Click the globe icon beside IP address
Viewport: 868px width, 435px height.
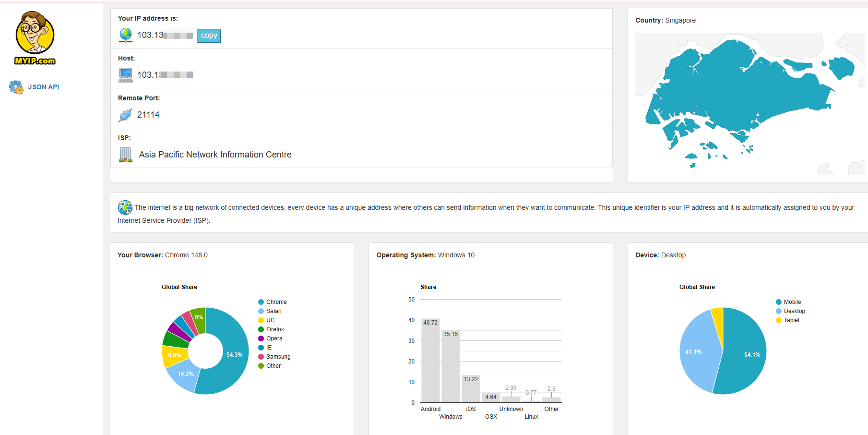(126, 35)
